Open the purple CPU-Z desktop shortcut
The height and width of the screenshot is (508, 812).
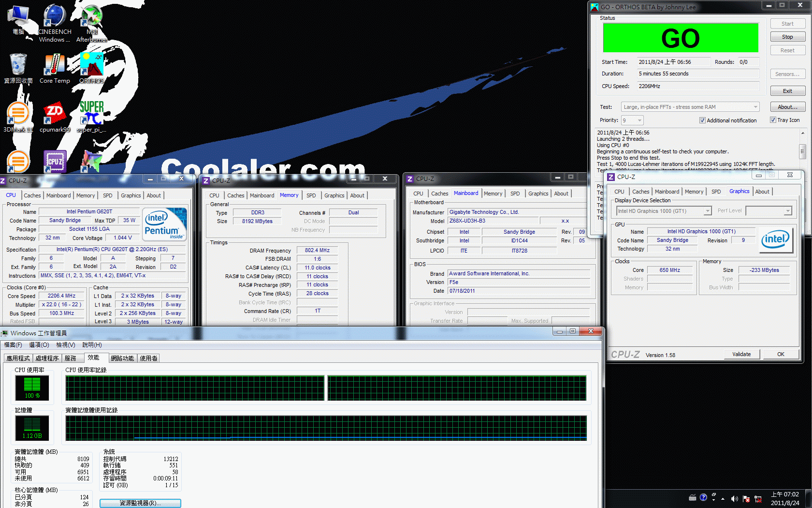click(x=55, y=162)
